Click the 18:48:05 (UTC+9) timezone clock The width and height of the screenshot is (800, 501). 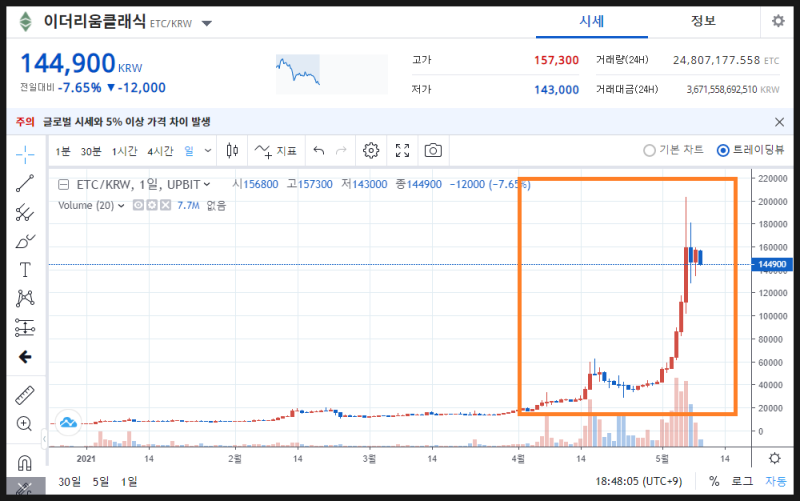click(x=638, y=481)
